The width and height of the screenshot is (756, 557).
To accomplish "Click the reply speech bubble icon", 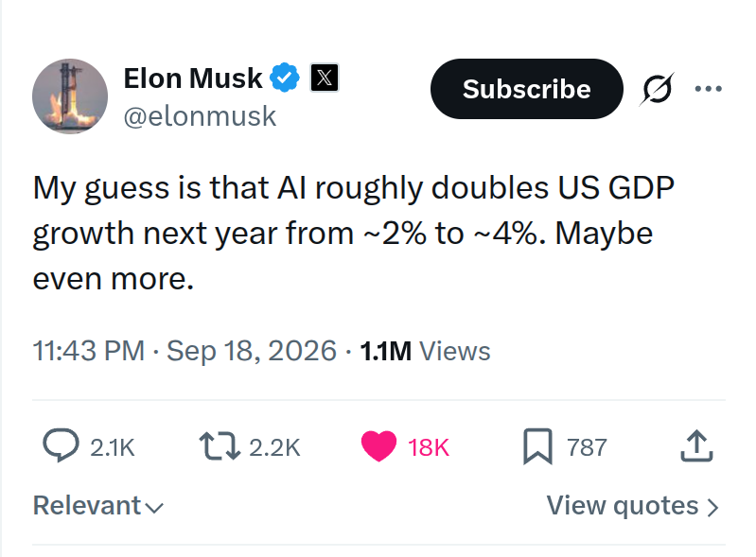I will 61,445.
